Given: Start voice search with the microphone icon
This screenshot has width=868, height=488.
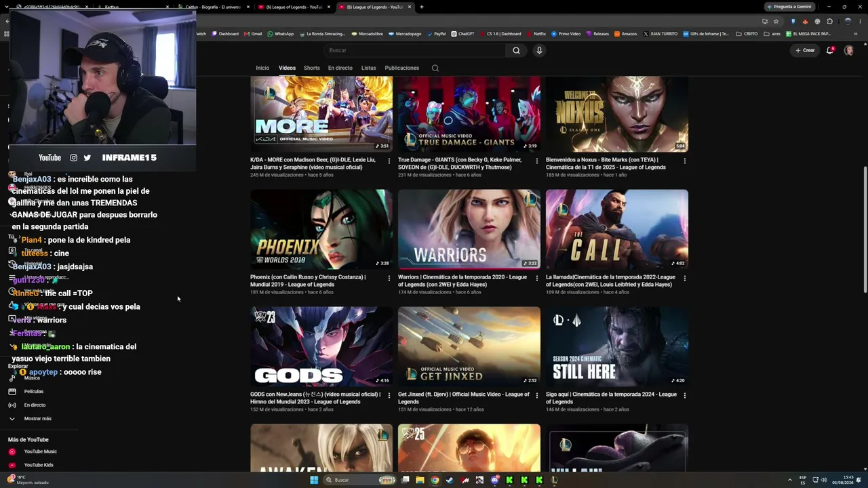Looking at the screenshot, I should coord(539,50).
